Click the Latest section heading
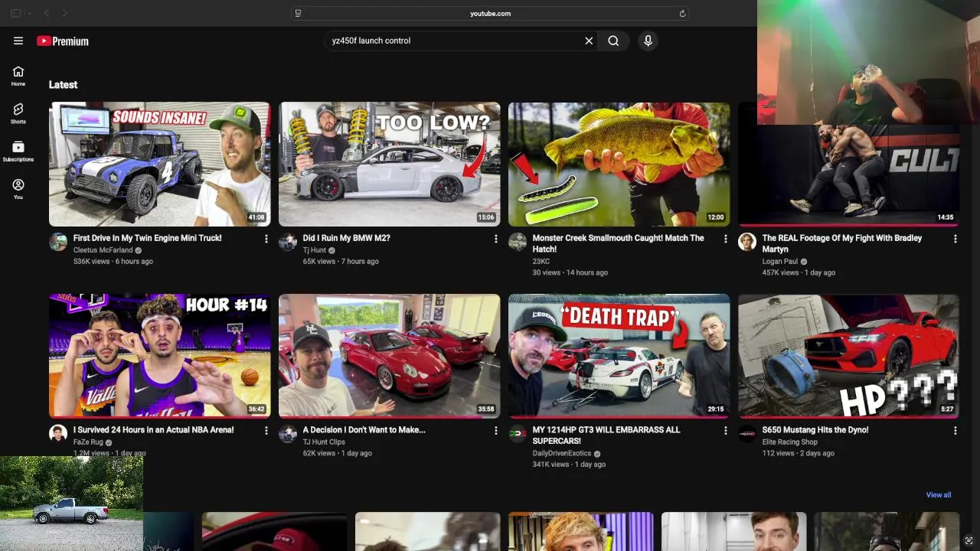This screenshot has height=551, width=980. click(x=63, y=85)
